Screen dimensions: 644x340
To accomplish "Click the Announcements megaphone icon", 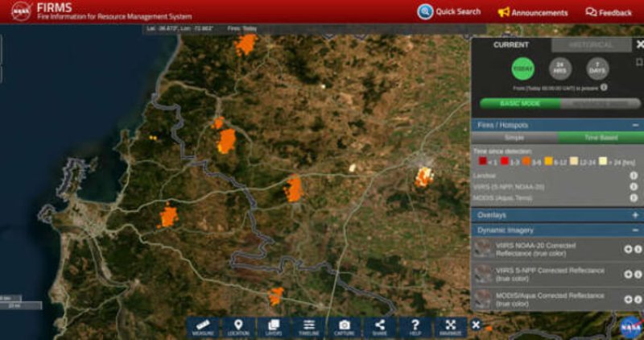I will [503, 12].
